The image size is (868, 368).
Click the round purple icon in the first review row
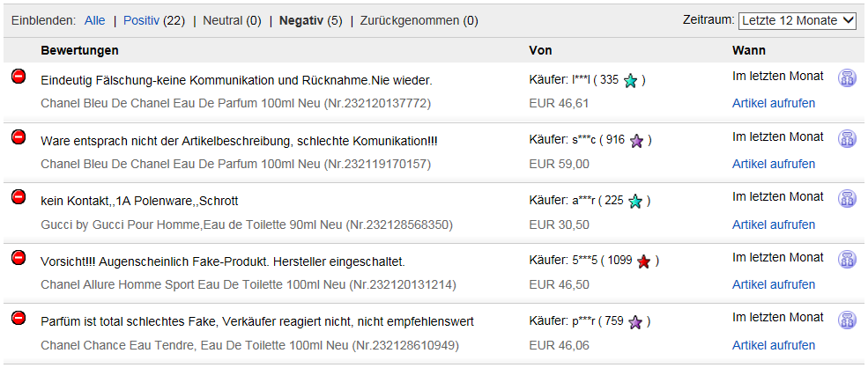(x=847, y=78)
